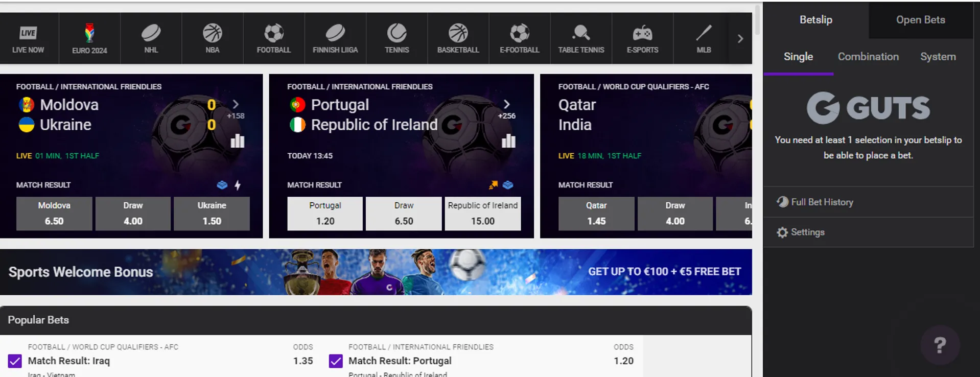Click Republic of Ireland team name
Viewport: 980px width, 377px height.
pyautogui.click(x=374, y=125)
